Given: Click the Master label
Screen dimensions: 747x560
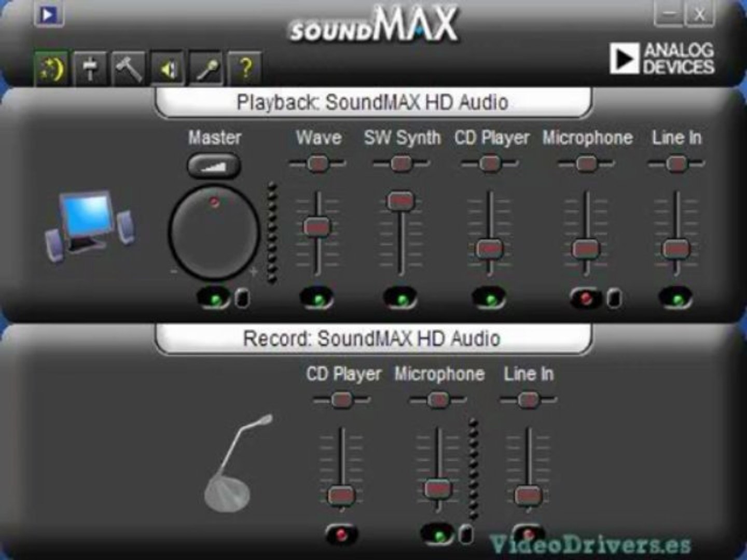Looking at the screenshot, I should click(214, 137).
